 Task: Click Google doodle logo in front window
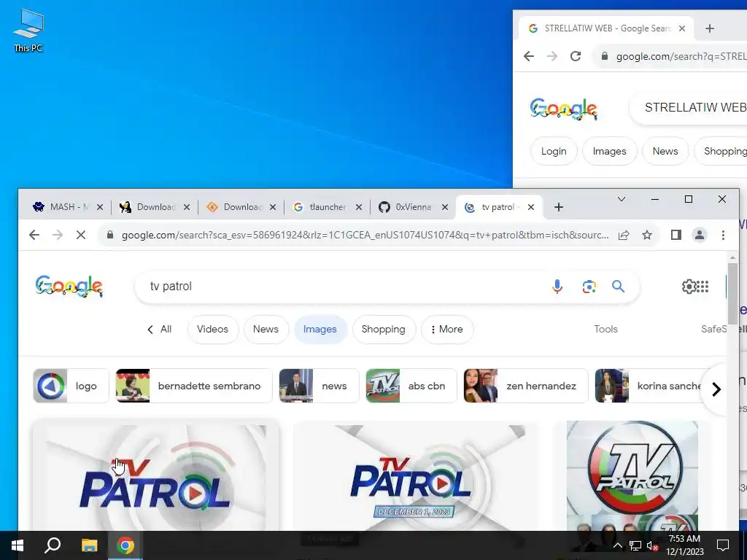pos(69,286)
